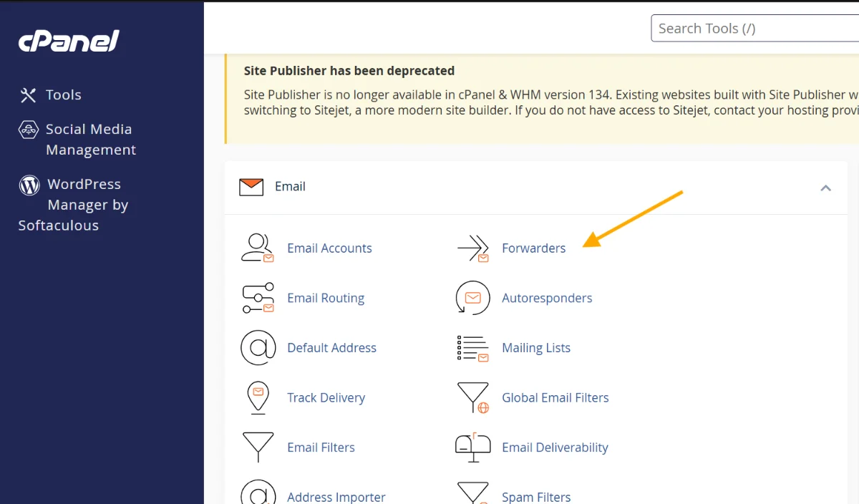Open the Track Delivery pin icon

tap(258, 398)
